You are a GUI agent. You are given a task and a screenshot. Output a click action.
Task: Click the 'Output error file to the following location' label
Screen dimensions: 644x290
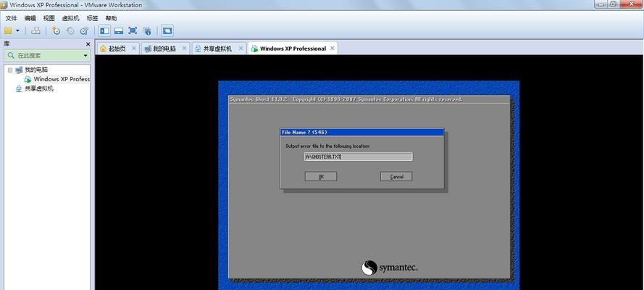coord(327,146)
